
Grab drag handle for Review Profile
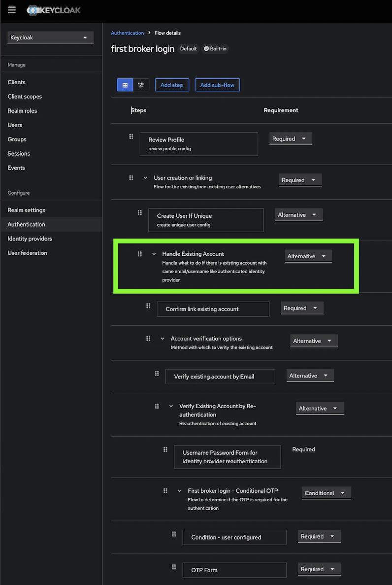pyautogui.click(x=131, y=137)
